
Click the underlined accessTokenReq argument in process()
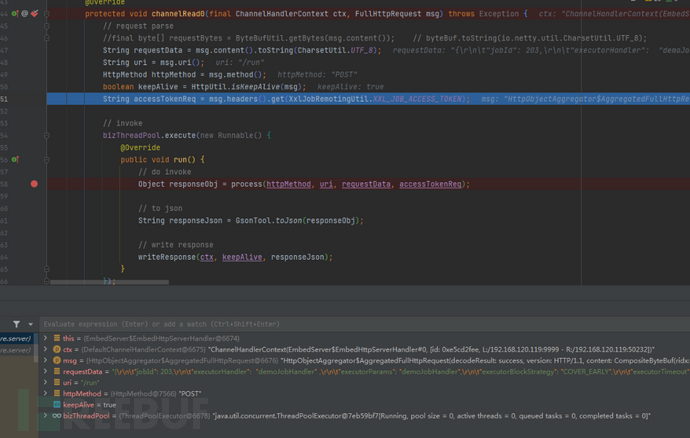pyautogui.click(x=430, y=184)
